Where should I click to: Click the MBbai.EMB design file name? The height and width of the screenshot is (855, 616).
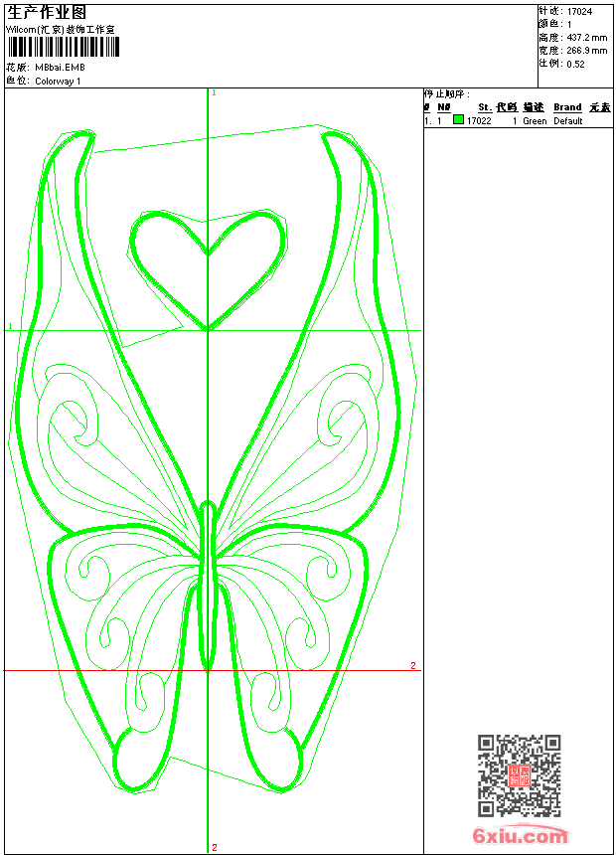tap(60, 68)
